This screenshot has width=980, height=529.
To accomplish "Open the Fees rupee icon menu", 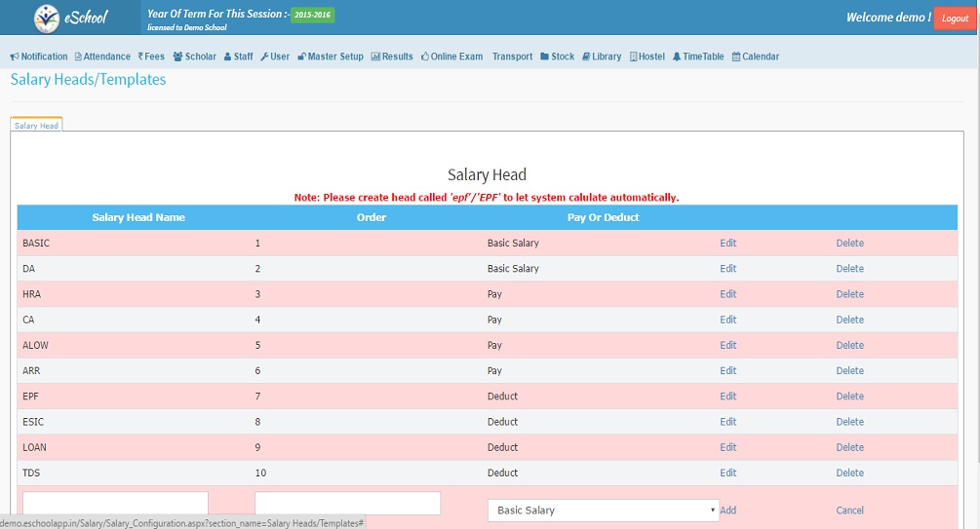I will pyautogui.click(x=140, y=57).
